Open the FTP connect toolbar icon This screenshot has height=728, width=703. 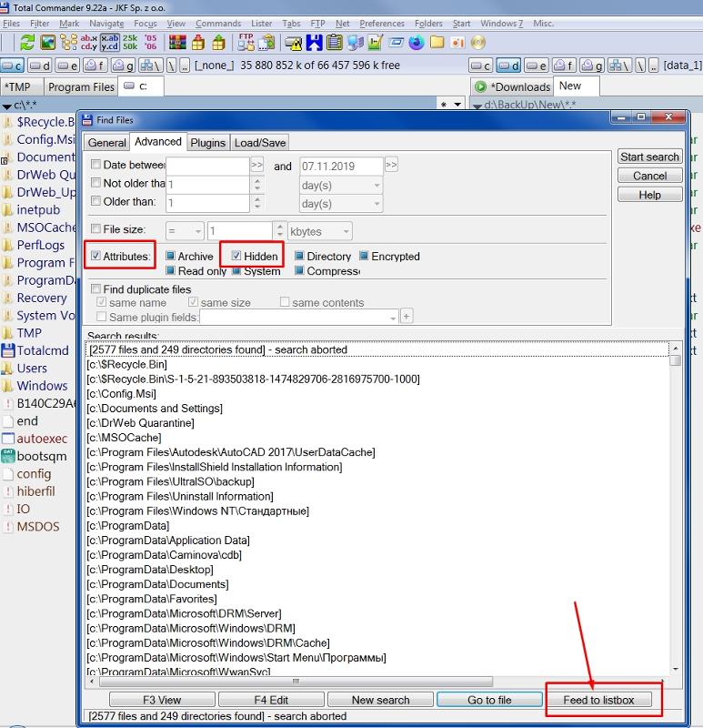coord(246,43)
